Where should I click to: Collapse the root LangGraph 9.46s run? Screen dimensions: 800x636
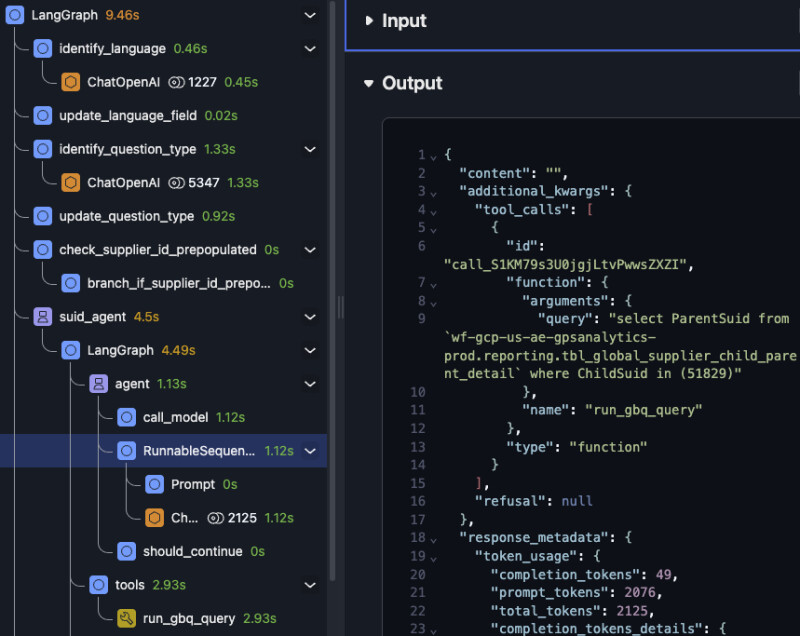point(309,15)
